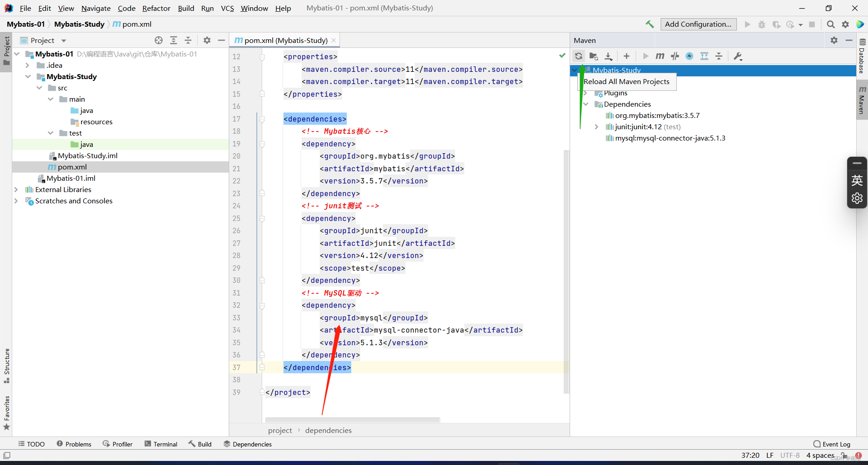
Task: Click Add Maven Projects plus icon
Action: 626,56
